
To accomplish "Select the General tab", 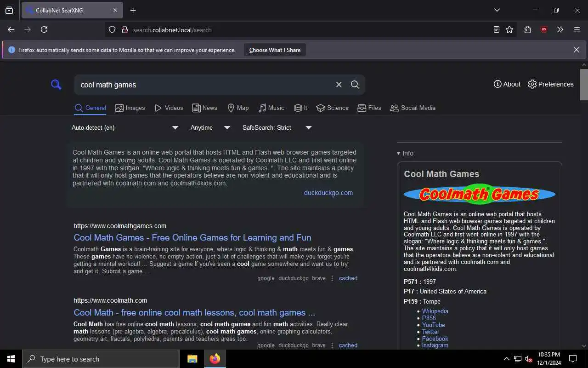I will click(x=90, y=108).
